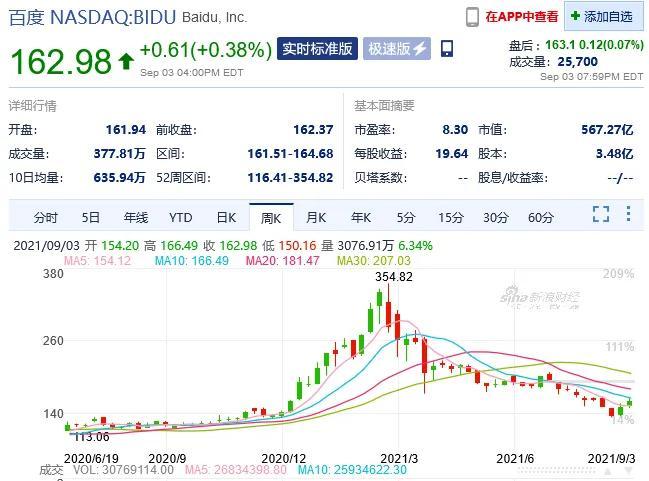Viewport: 649px width, 481px height.
Task: Click the 在APP中查看 link
Action: click(x=522, y=17)
